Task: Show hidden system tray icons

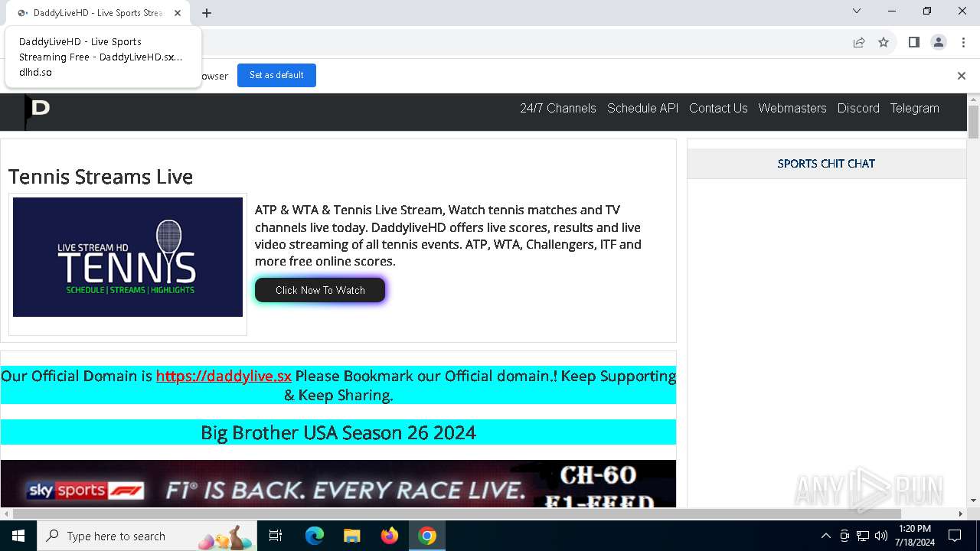Action: [x=825, y=536]
